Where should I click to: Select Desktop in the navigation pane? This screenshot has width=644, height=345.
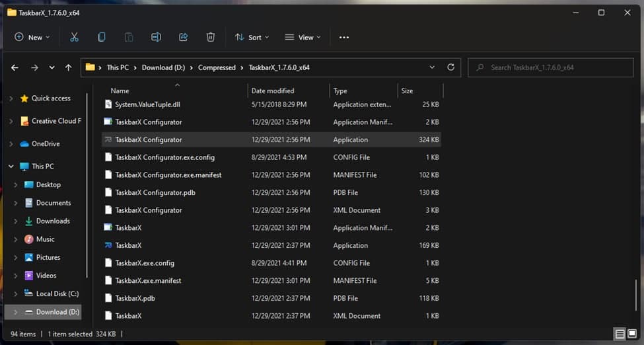(48, 185)
